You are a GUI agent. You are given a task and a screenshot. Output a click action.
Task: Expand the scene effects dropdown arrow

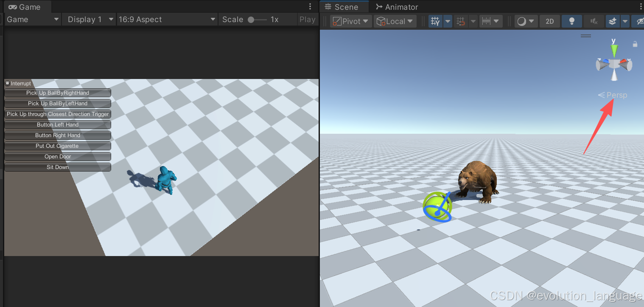[625, 21]
